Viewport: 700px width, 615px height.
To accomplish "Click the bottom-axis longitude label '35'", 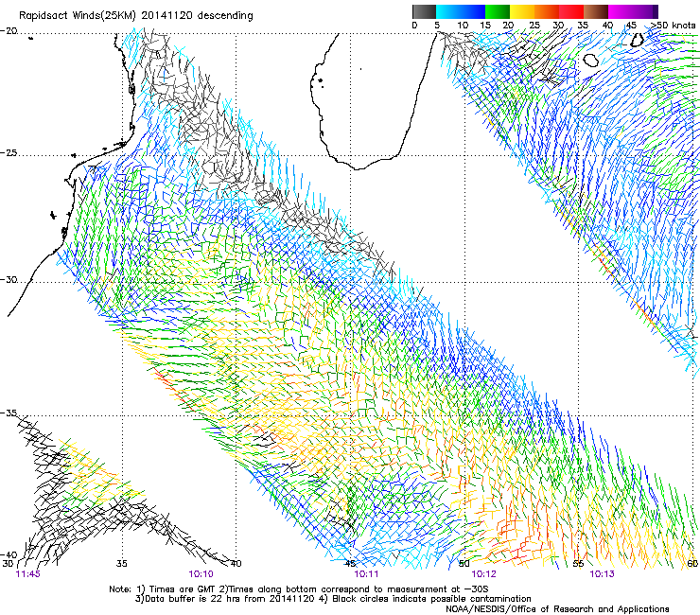I will click(122, 564).
